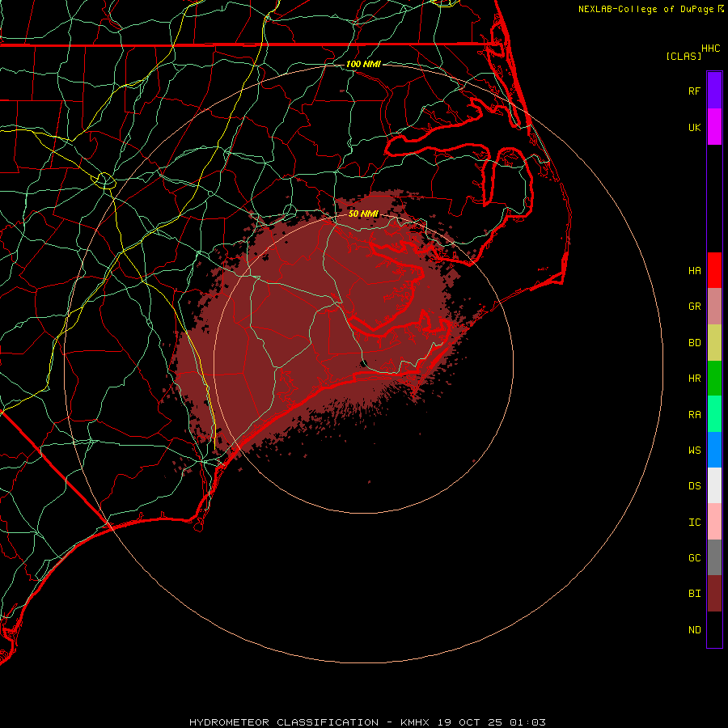728x728 pixels.
Task: Click the "[CLAS]" legend header text
Action: coord(684,56)
